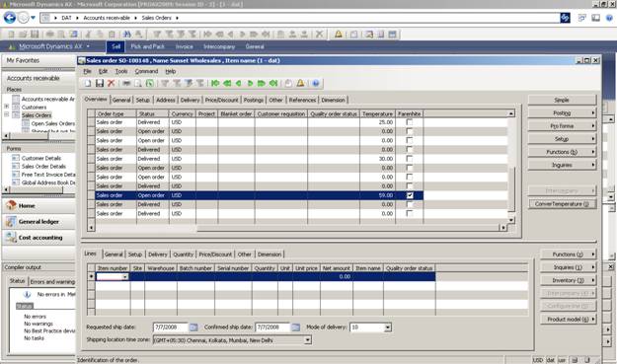This screenshot has width=617, height=364.
Task: Open Shipping location time zone dropdown
Action: click(x=308, y=340)
